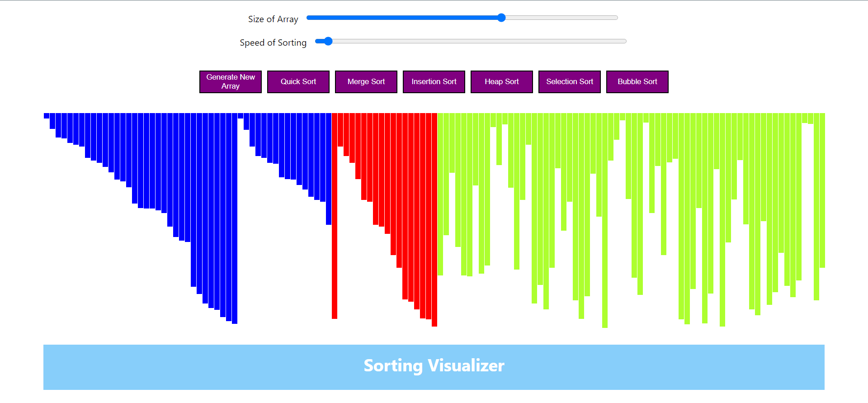Select the Insertion Sort button
Viewport: 868px width, 403px height.
point(434,81)
